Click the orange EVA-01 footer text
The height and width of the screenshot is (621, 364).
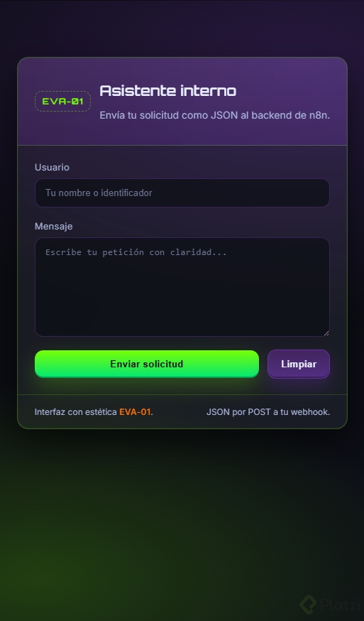click(135, 412)
